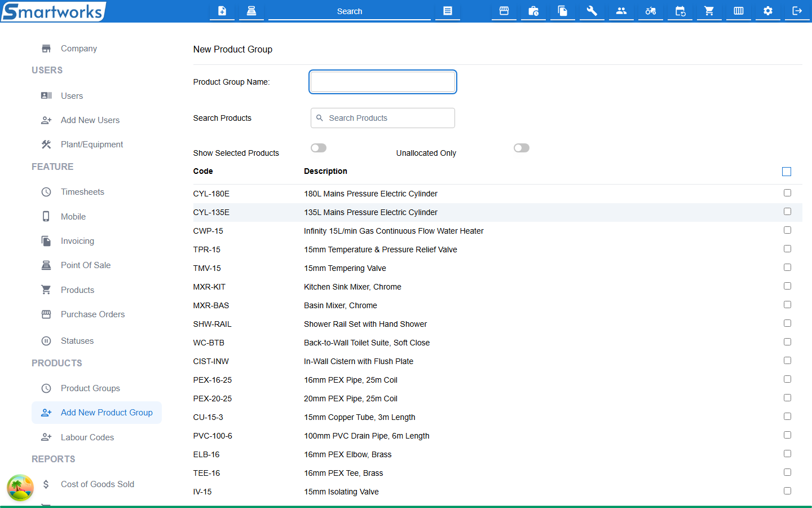The image size is (812, 508).
Task: Click 'Back-to-Wall Toilet Suite, Soft Close' description
Action: tap(367, 343)
